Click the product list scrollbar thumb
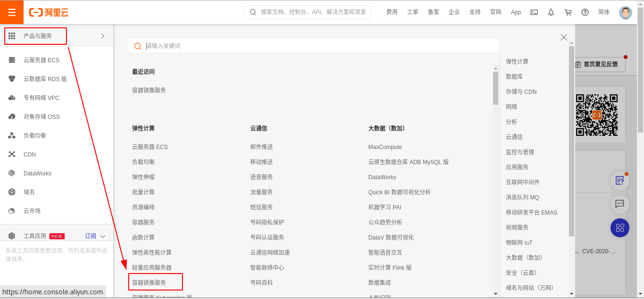The width and height of the screenshot is (644, 299). pos(495,88)
